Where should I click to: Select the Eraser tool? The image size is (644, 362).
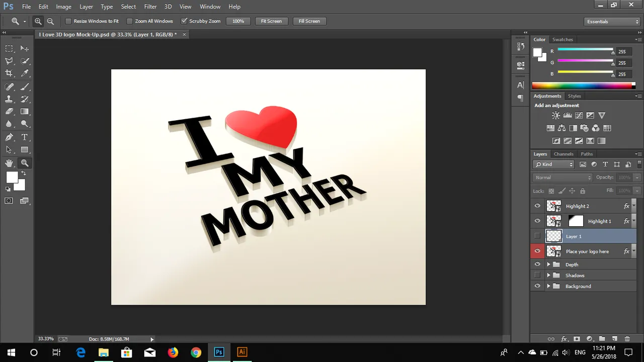pyautogui.click(x=9, y=112)
